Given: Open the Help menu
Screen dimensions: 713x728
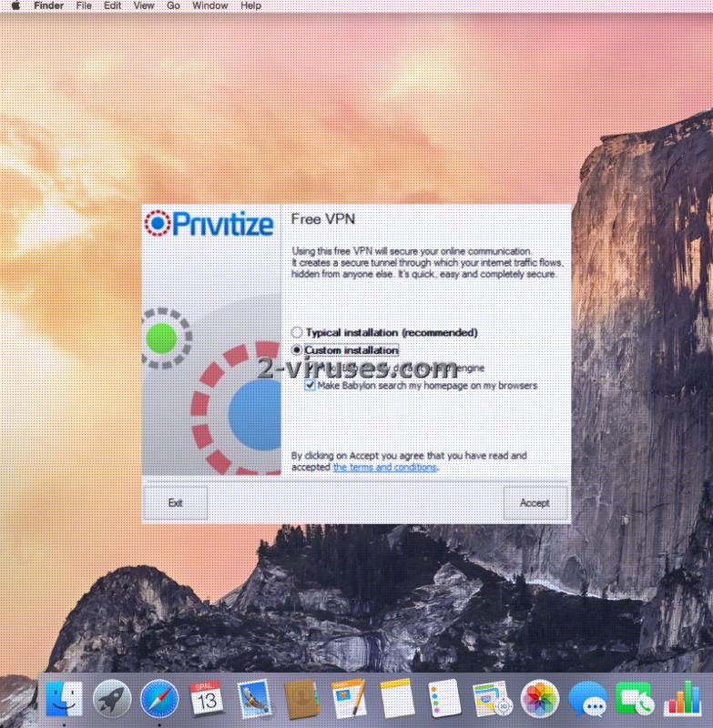Looking at the screenshot, I should 250,5.
